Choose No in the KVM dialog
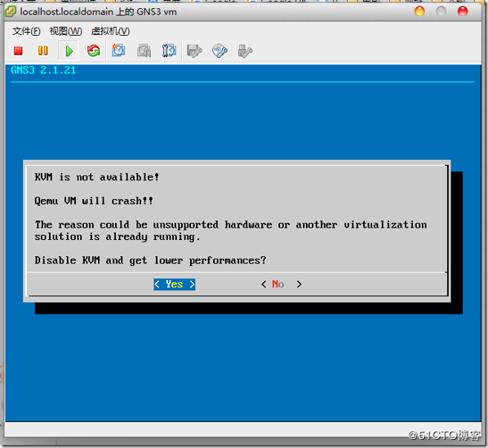Viewport: 488px width, 448px height. (x=282, y=284)
